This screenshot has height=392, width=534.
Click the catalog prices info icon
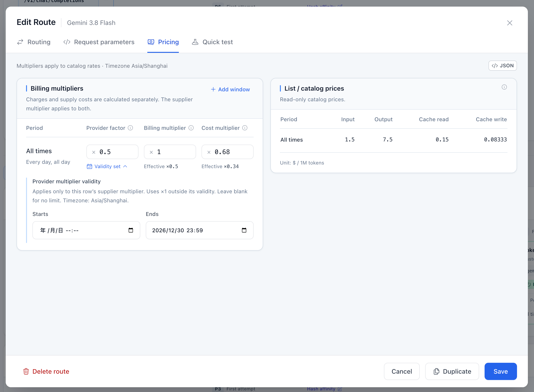pos(504,87)
